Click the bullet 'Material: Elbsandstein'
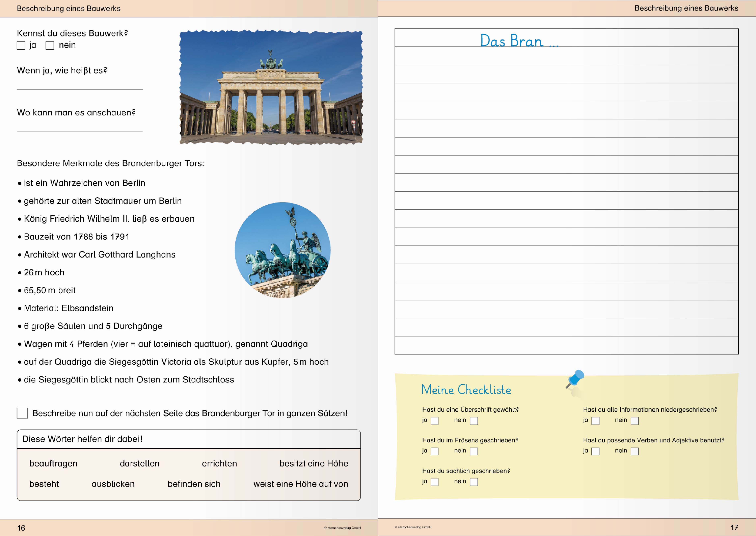The height and width of the screenshot is (536, 756). coord(66,308)
